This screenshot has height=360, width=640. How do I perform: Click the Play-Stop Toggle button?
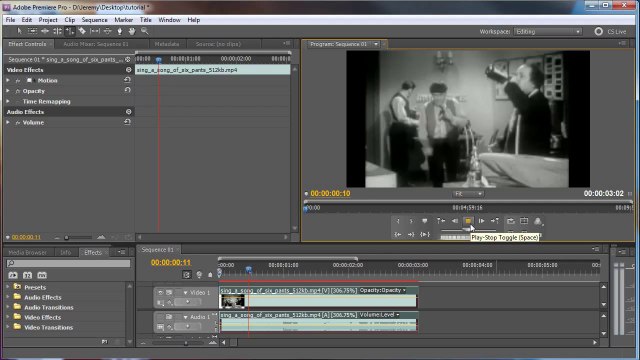[468, 221]
